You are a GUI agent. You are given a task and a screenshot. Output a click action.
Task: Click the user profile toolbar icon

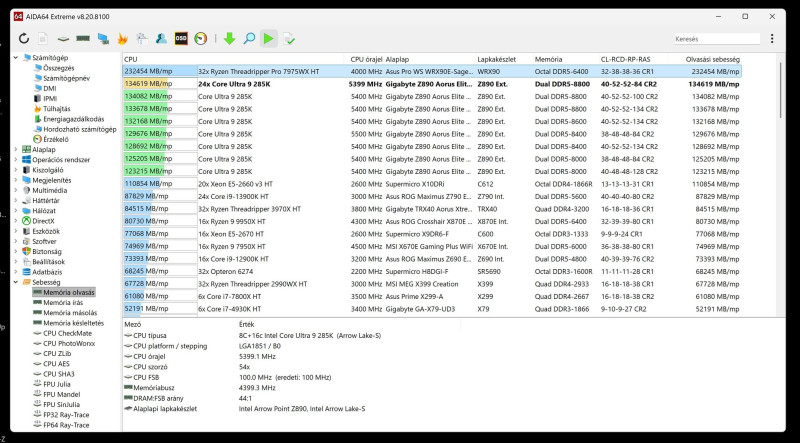[x=161, y=39]
